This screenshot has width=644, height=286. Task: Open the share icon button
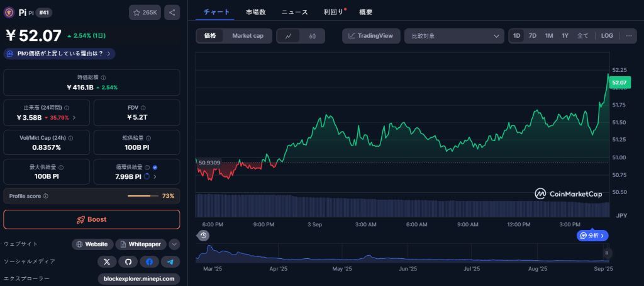[x=172, y=13]
